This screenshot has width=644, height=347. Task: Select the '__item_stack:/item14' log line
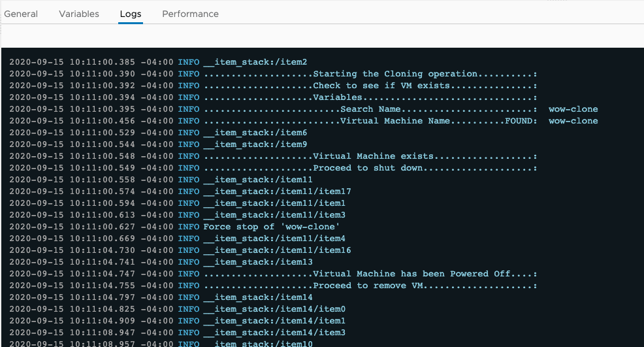(258, 297)
